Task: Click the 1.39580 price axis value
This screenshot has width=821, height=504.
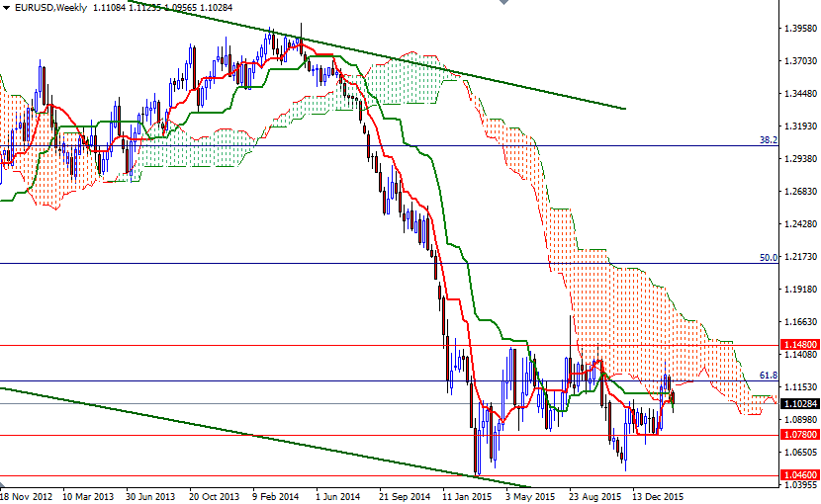Action: tap(801, 29)
